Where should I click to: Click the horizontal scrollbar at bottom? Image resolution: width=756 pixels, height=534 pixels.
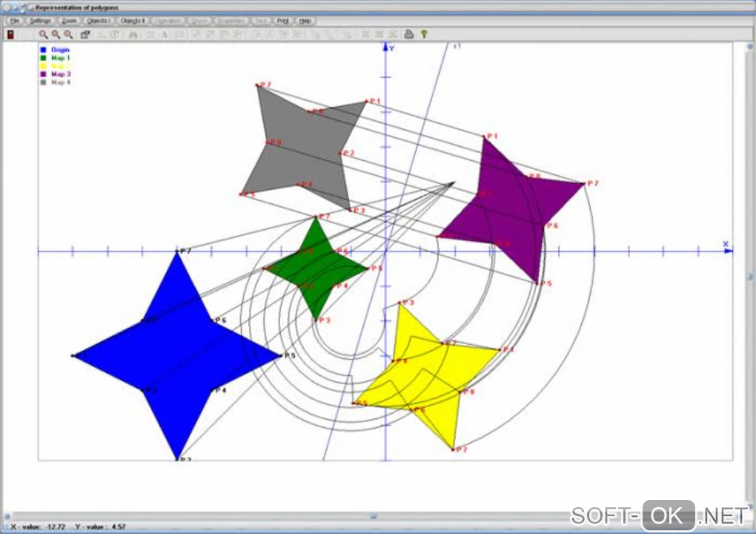point(373,517)
